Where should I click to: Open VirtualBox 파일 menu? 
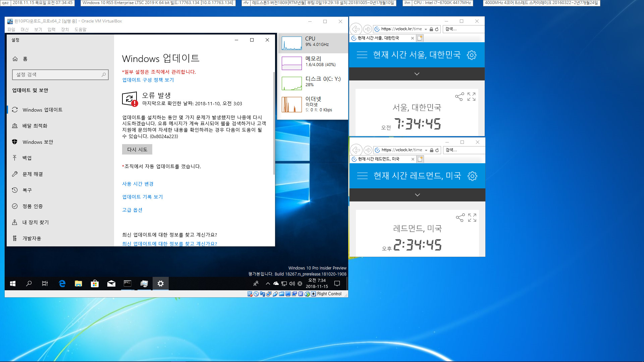tap(11, 29)
